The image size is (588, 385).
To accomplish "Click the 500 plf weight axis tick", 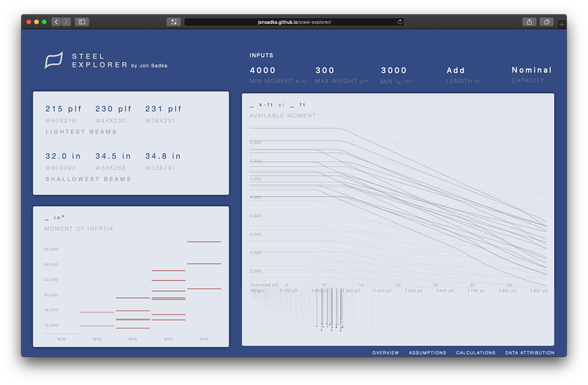I will pyautogui.click(x=414, y=291).
